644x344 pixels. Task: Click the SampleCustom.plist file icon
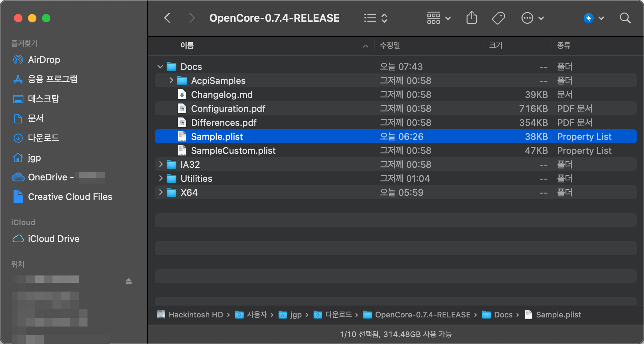click(x=182, y=150)
